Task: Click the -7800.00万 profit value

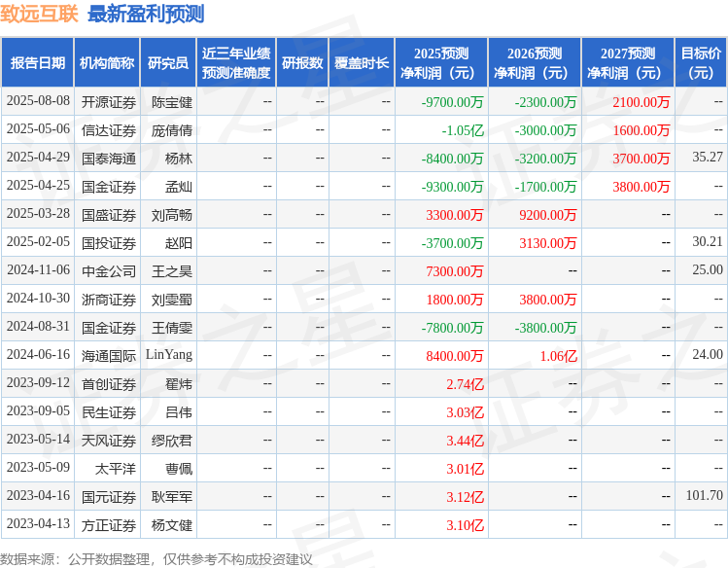Action: coord(452,328)
